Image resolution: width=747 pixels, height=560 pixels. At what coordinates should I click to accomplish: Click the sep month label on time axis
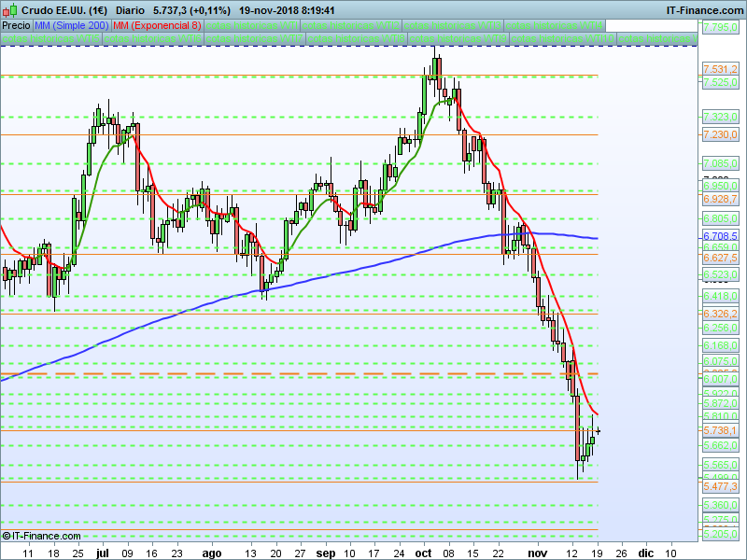[325, 553]
